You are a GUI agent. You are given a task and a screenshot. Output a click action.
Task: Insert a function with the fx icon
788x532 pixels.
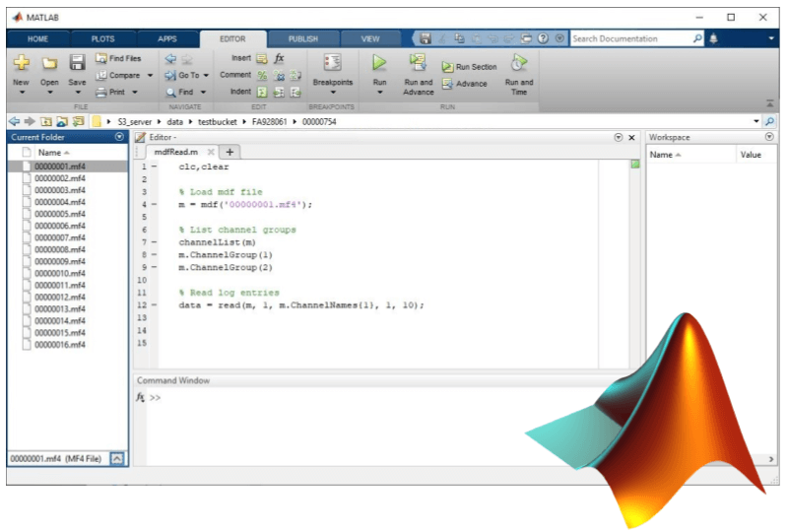pyautogui.click(x=280, y=58)
